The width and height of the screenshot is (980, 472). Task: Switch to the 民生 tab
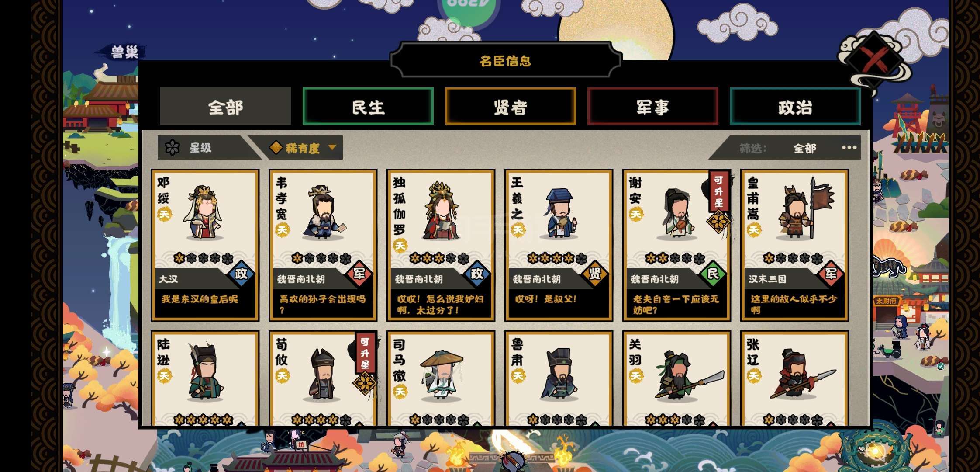click(368, 107)
